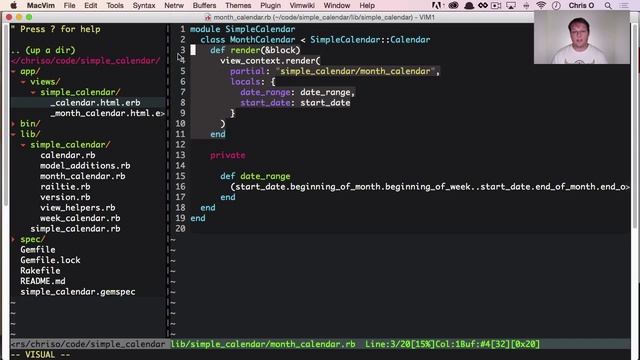Select month_calendar.rb in file tree
This screenshot has height=360, width=640.
(x=83, y=176)
